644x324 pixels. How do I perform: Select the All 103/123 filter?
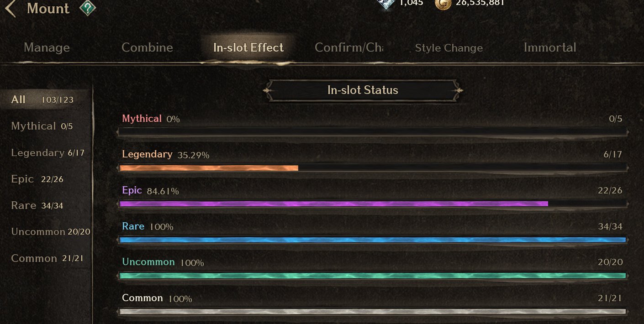pos(42,99)
